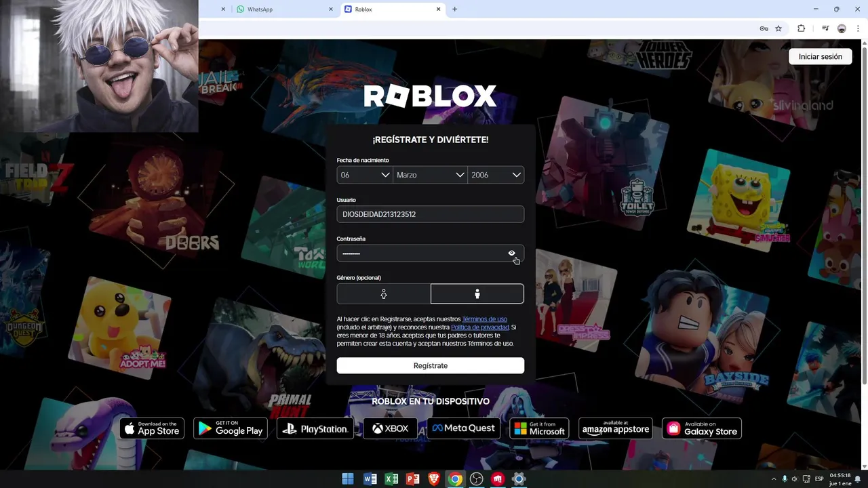The width and height of the screenshot is (868, 488).
Task: Click the PlayStation badge
Action: point(315,428)
